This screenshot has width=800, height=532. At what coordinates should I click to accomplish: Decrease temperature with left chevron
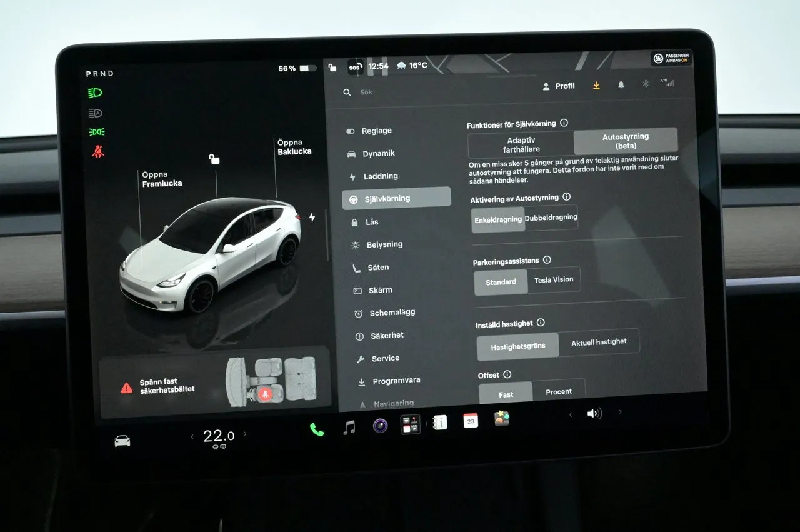pyautogui.click(x=192, y=436)
